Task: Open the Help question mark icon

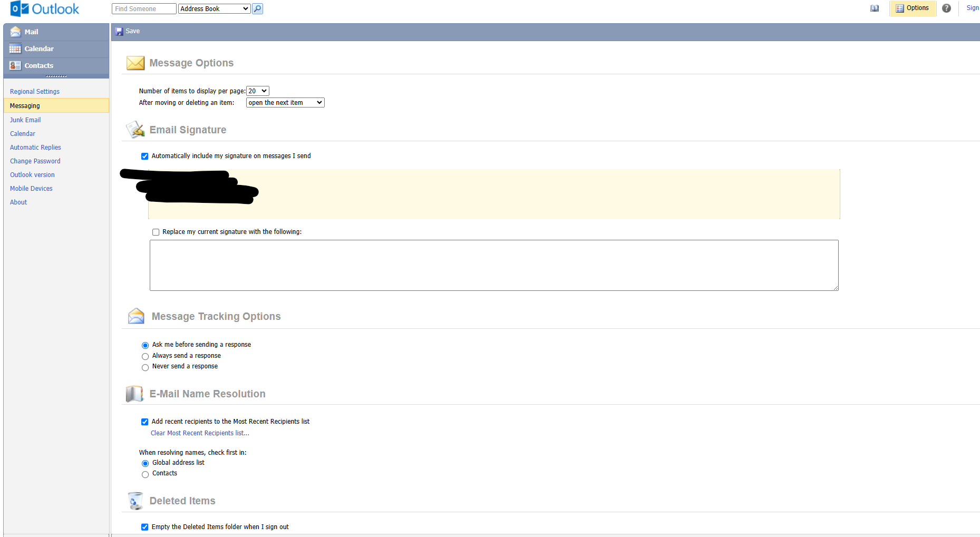Action: click(x=946, y=8)
